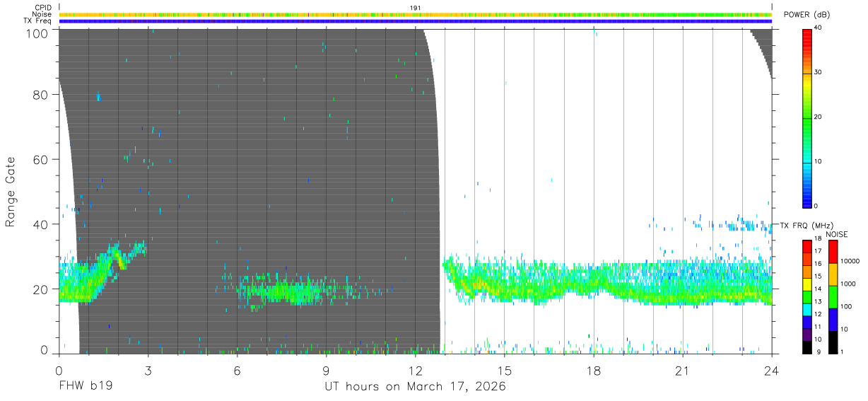868x401 pixels.
Task: Click the 10 tick on the power scale
Action: (x=818, y=162)
